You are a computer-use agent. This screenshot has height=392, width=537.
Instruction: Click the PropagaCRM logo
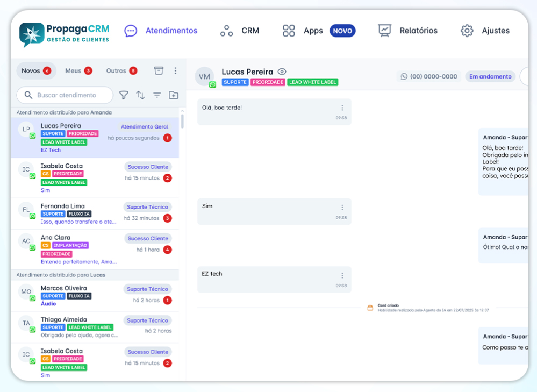tap(65, 34)
